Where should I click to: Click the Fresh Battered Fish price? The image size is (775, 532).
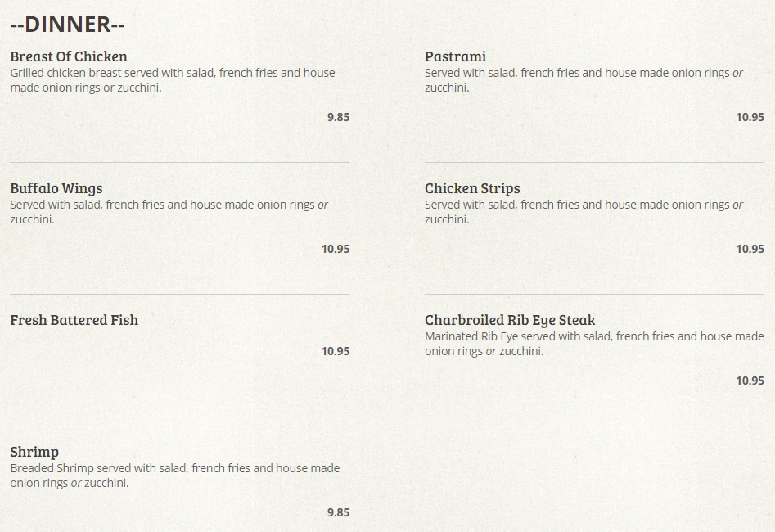[335, 351]
